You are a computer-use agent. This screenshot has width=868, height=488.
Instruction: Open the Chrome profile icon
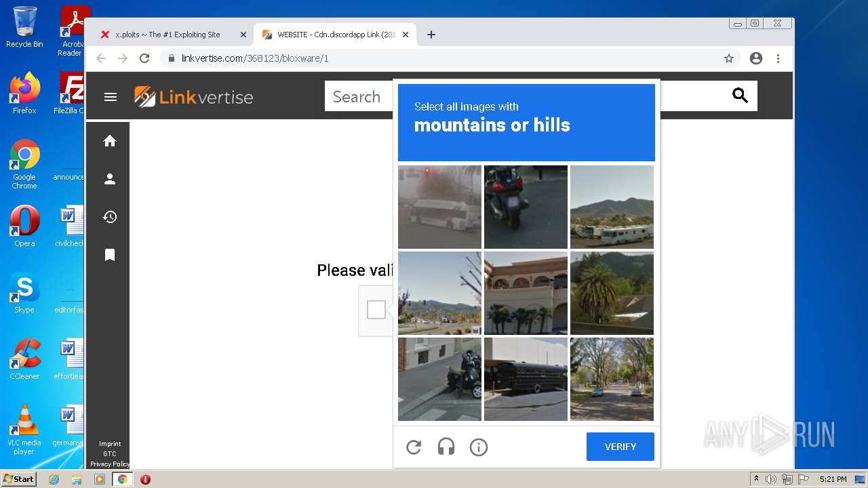756,58
